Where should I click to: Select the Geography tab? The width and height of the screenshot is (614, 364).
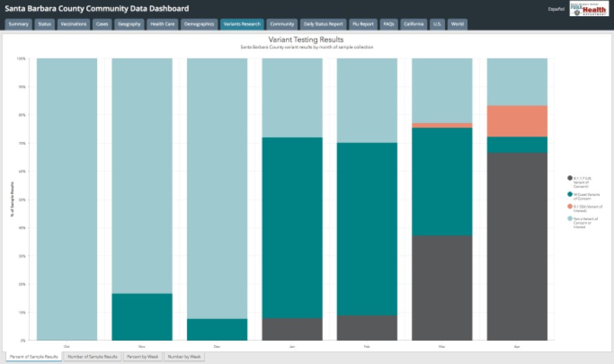tap(129, 24)
